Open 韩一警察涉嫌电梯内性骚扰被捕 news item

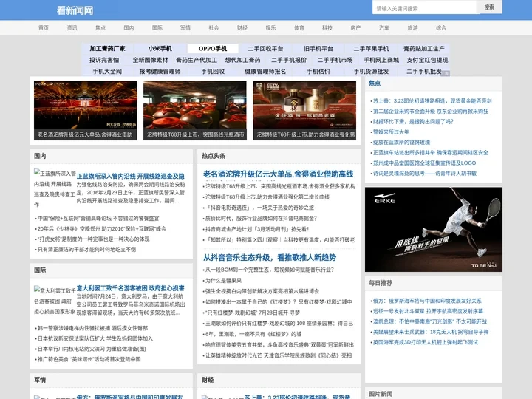click(x=92, y=328)
